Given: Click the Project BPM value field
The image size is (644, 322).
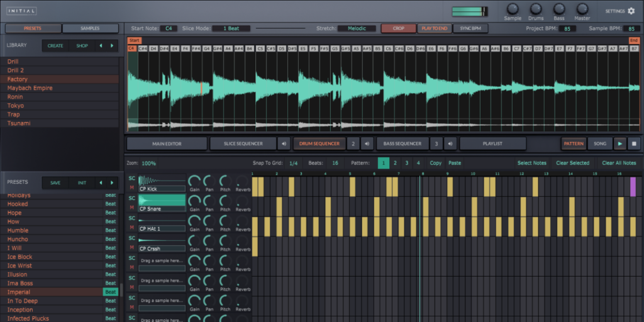Looking at the screenshot, I should 567,29.
